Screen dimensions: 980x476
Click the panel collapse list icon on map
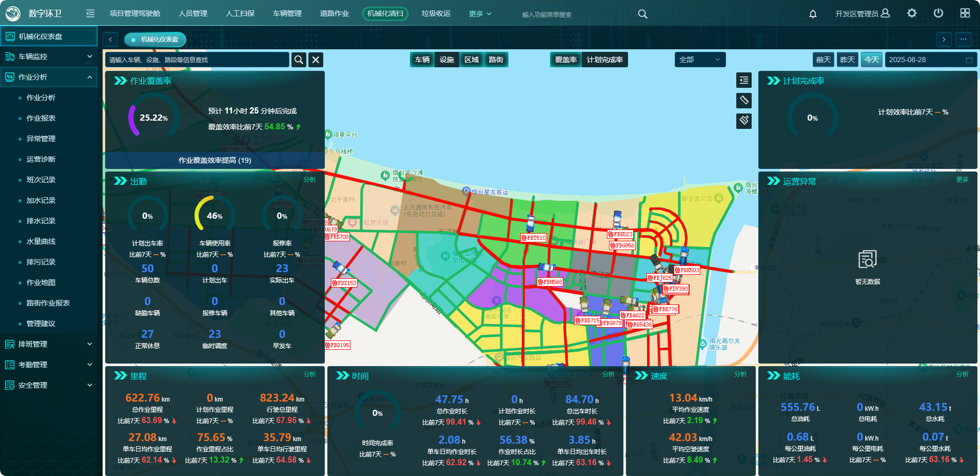(744, 80)
